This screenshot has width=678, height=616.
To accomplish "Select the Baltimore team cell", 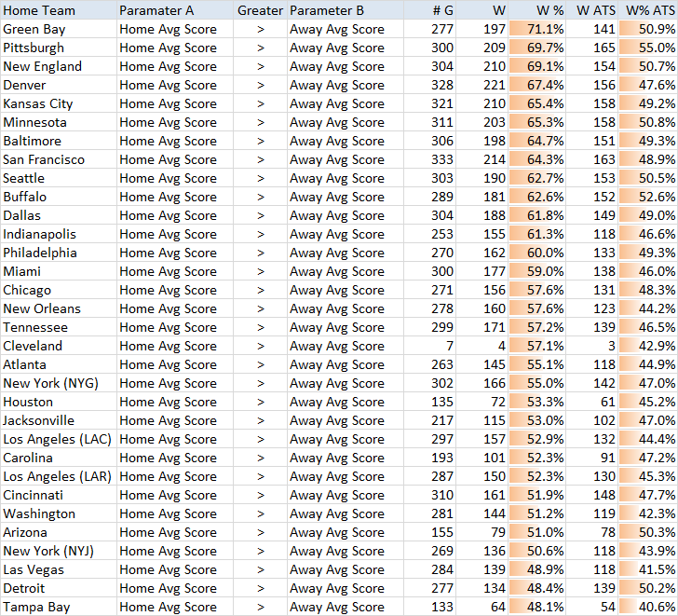I will click(x=59, y=141).
